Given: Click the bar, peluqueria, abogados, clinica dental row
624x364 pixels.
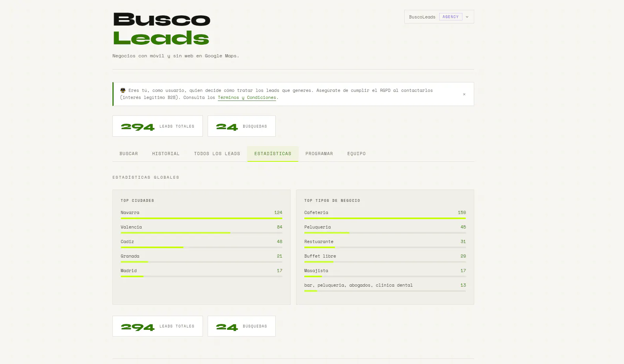Looking at the screenshot, I should [x=385, y=287].
